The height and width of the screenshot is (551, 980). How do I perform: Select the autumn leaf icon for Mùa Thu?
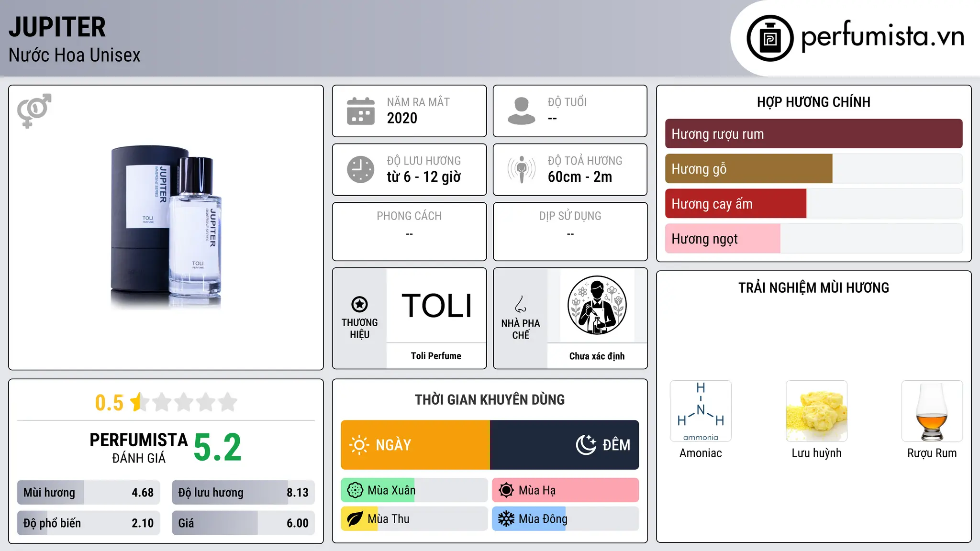(355, 519)
